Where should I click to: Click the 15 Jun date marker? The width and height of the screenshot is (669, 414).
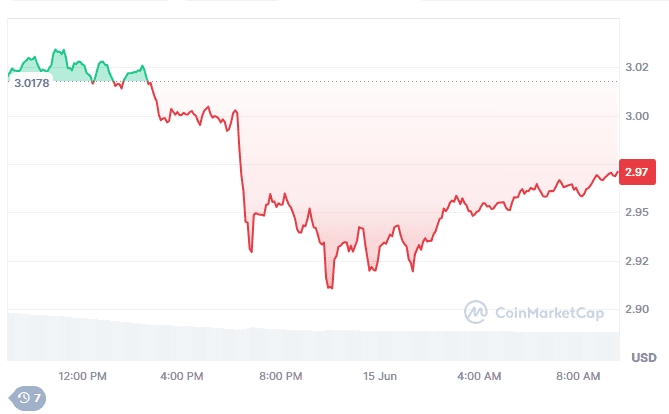click(x=378, y=376)
